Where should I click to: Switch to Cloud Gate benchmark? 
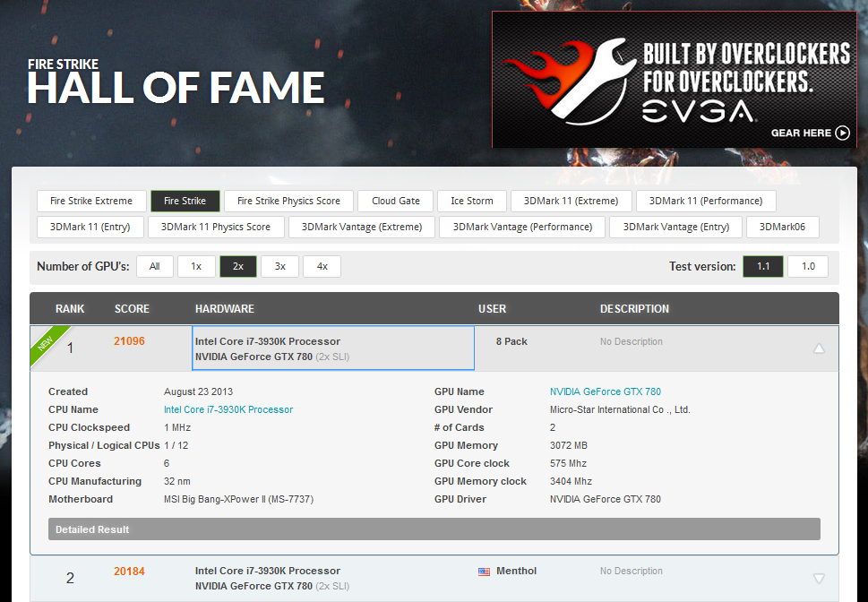(x=396, y=201)
